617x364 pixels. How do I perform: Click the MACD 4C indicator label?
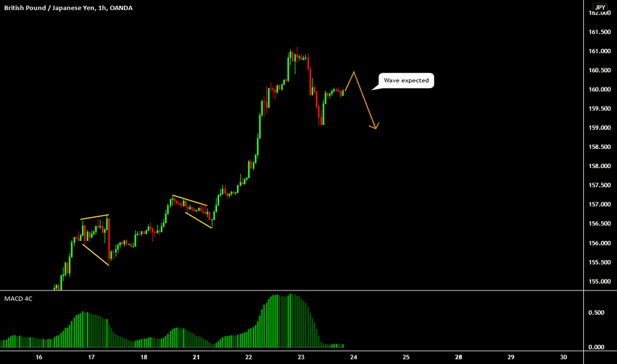(x=18, y=298)
